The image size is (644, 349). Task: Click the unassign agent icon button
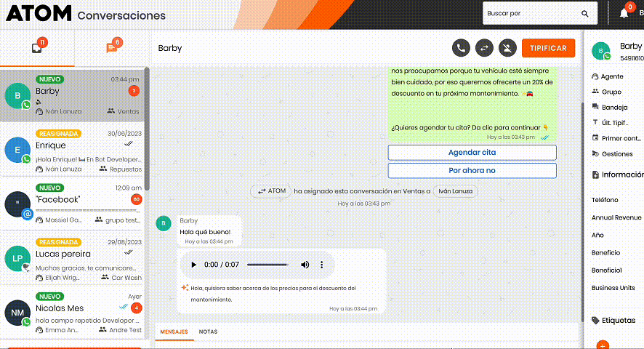(508, 48)
